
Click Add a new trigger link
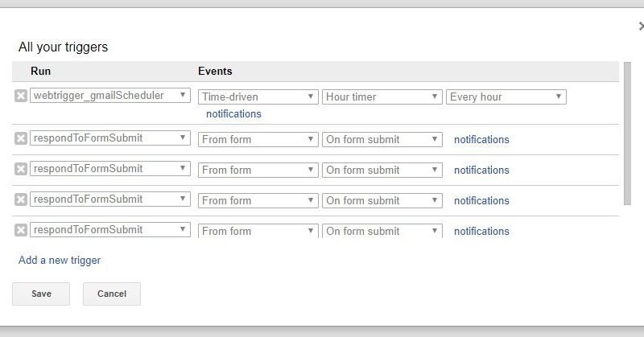[x=60, y=261]
